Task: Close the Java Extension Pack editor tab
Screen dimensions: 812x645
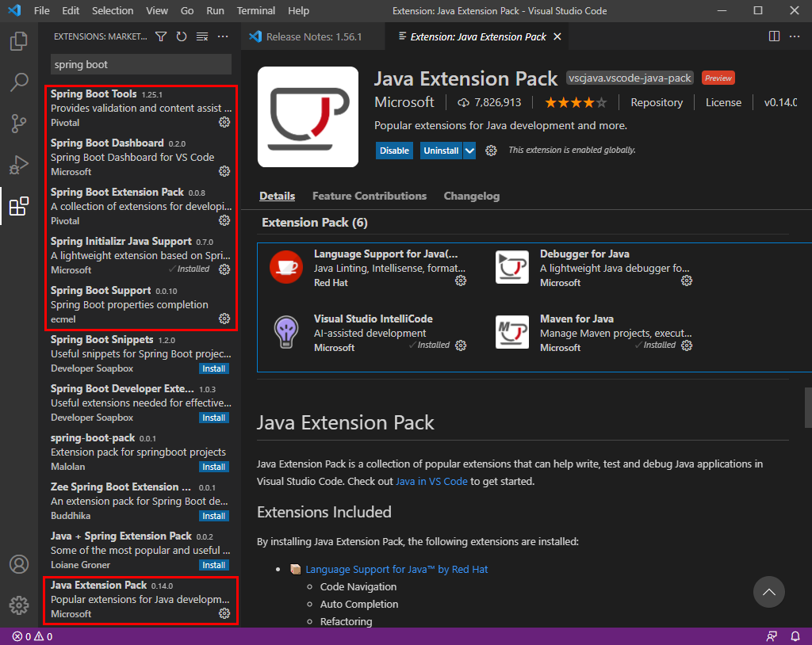Action: pyautogui.click(x=557, y=36)
